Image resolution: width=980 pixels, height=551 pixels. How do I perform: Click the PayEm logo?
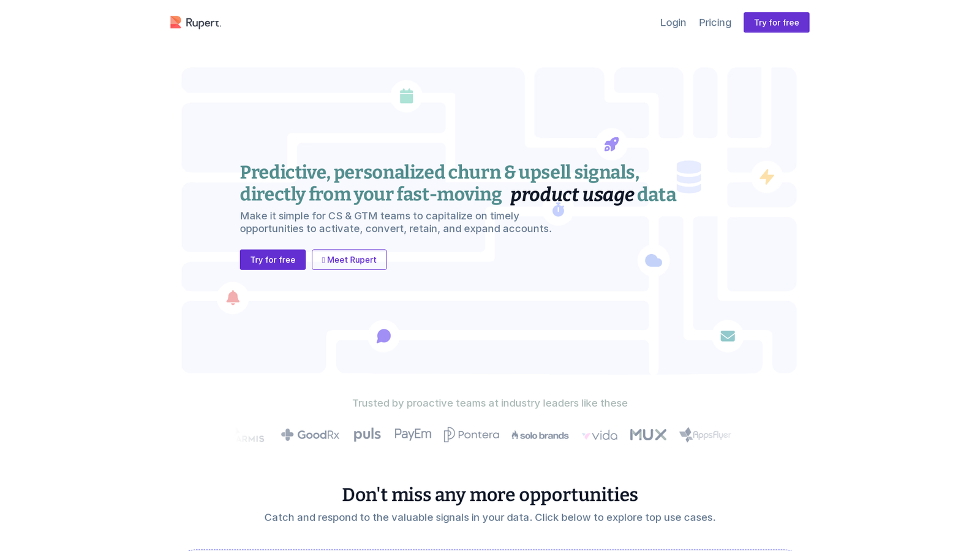pyautogui.click(x=413, y=434)
